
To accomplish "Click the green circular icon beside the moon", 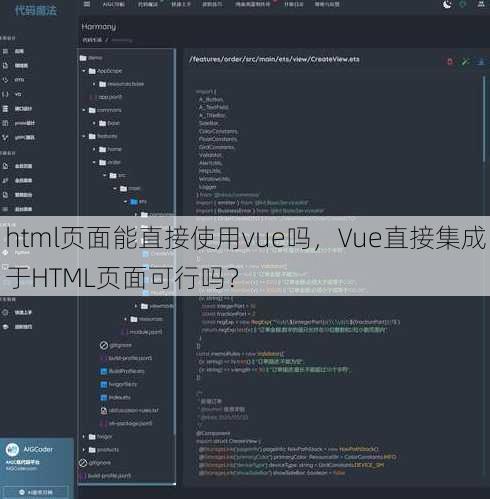I will [463, 4].
